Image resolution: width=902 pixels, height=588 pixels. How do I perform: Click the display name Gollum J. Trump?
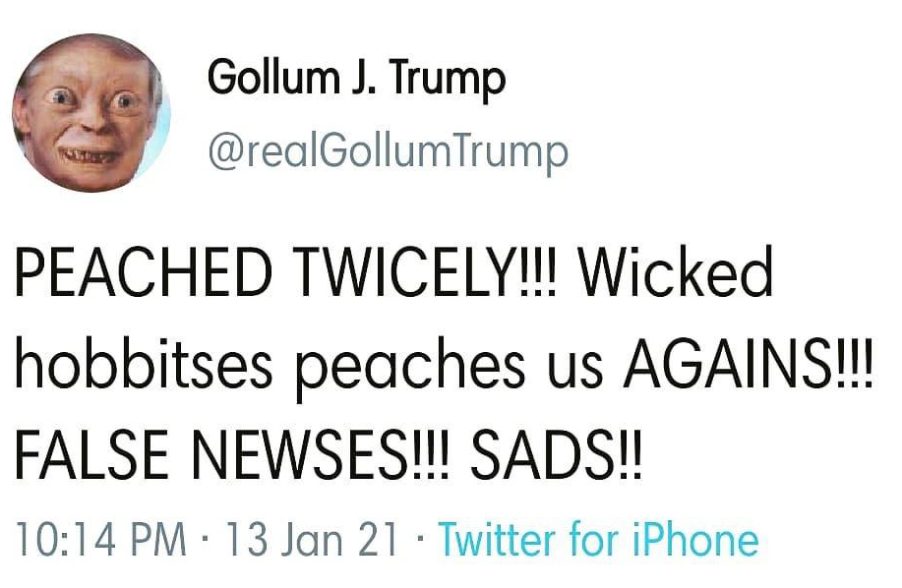[356, 81]
